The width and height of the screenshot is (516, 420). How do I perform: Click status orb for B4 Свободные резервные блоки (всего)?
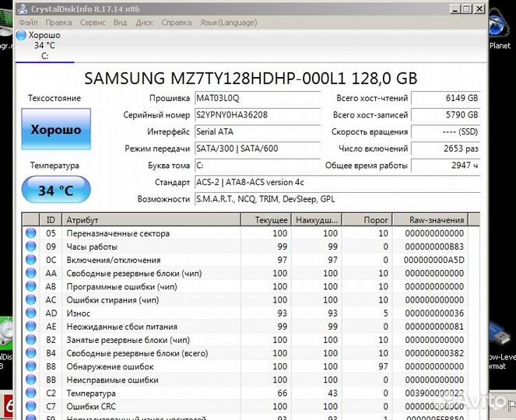click(x=31, y=352)
